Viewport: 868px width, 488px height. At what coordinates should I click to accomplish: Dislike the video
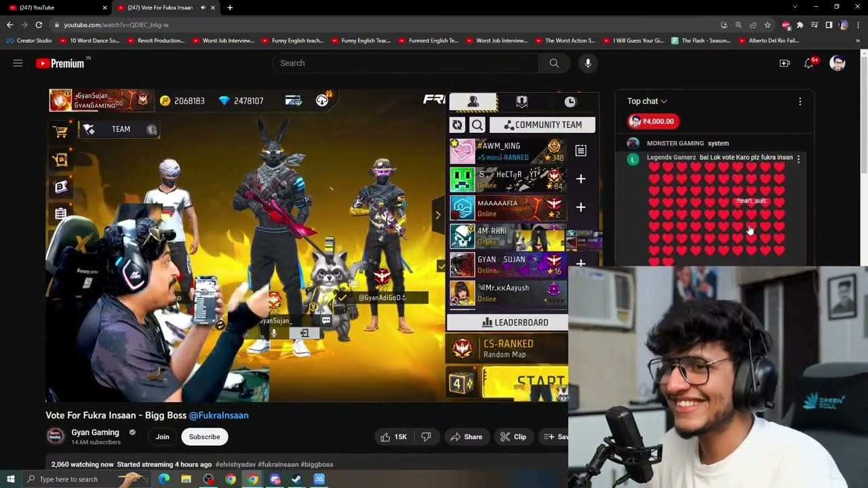pos(427,436)
